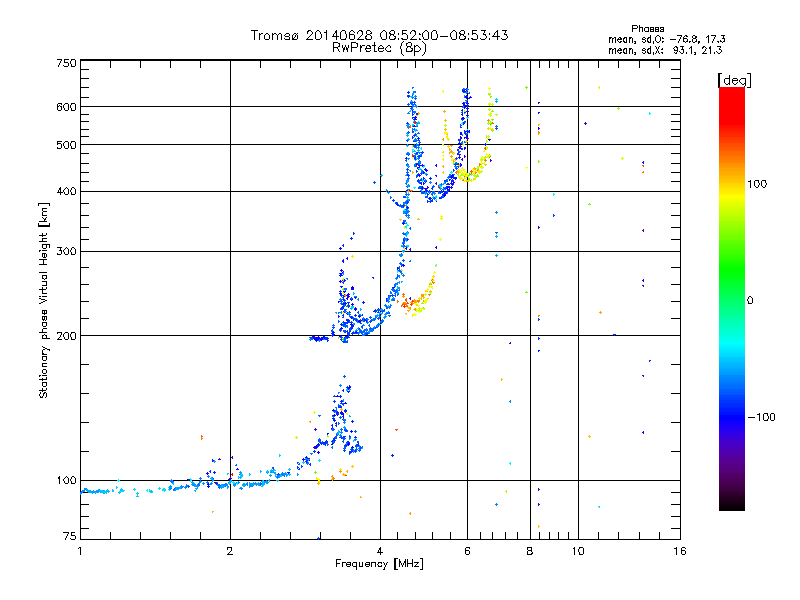Image resolution: width=800 pixels, height=600 pixels.
Task: Click the x-axis '16' tick label
Action: coord(680,551)
